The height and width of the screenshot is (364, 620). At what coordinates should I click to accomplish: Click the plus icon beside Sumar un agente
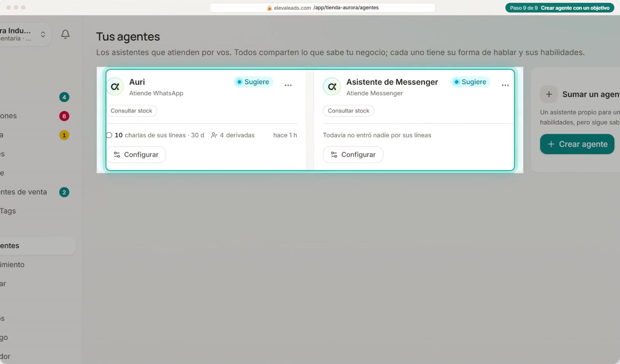(x=549, y=94)
